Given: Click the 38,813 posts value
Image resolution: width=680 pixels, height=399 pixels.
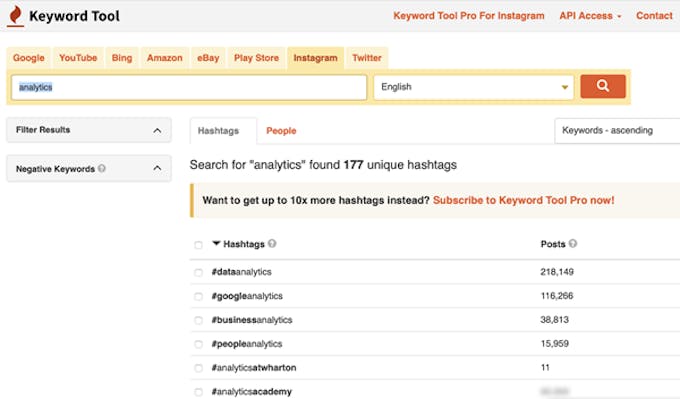Looking at the screenshot, I should (x=554, y=320).
